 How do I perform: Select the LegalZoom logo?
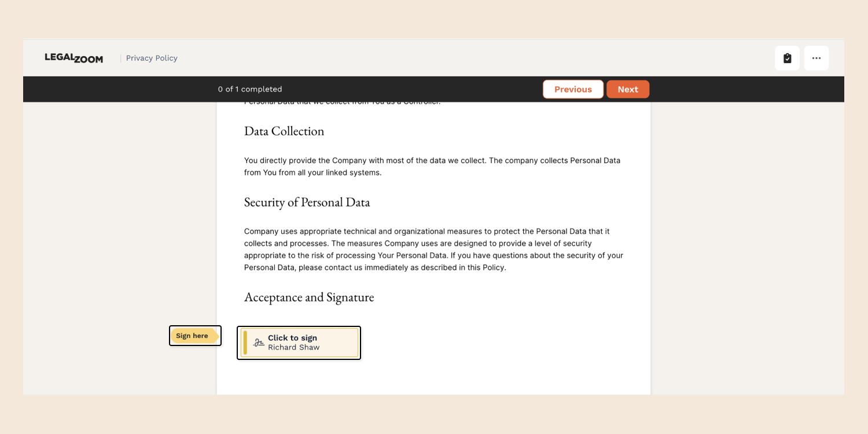[73, 58]
